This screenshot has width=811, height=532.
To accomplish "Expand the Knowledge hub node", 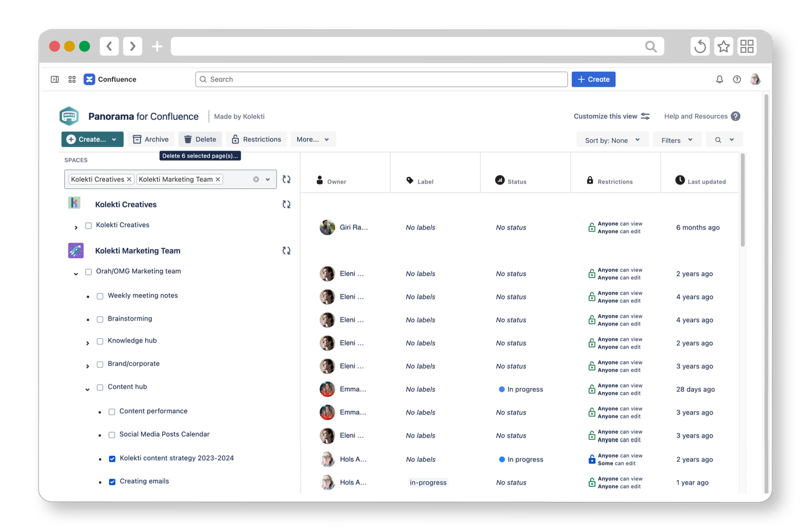I will (87, 343).
